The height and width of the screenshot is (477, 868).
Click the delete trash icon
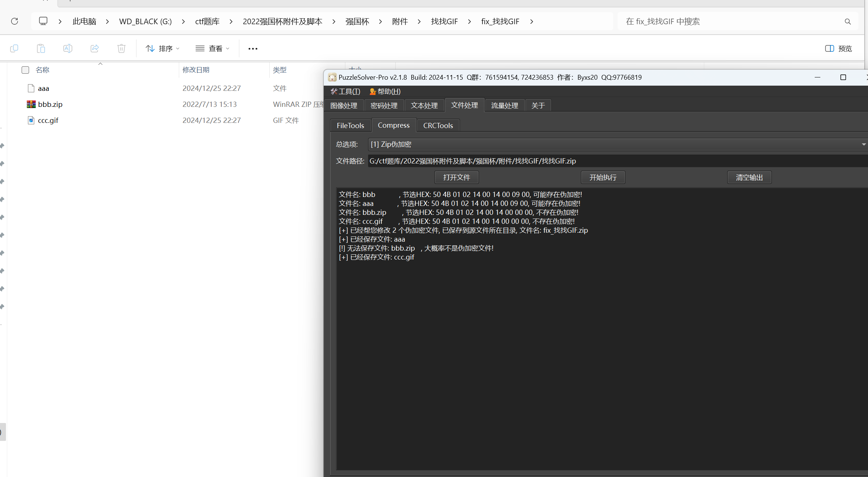pyautogui.click(x=121, y=48)
